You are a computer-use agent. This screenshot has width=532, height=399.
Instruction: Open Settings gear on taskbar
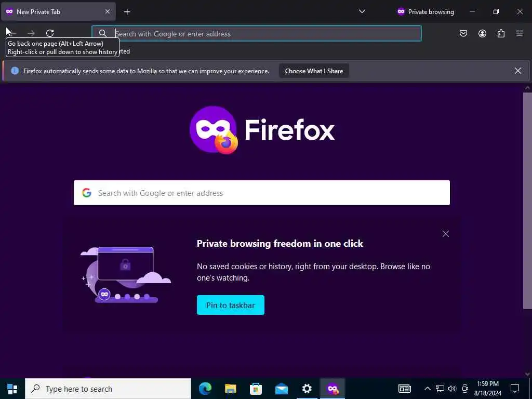point(307,389)
